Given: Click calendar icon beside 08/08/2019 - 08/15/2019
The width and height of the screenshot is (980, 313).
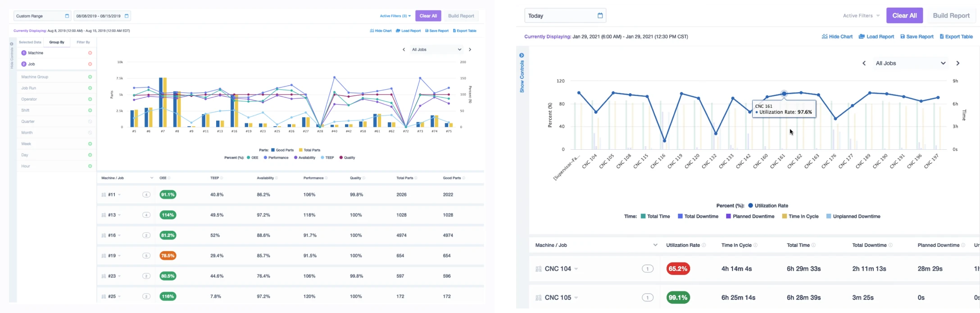Looking at the screenshot, I should coord(127,16).
